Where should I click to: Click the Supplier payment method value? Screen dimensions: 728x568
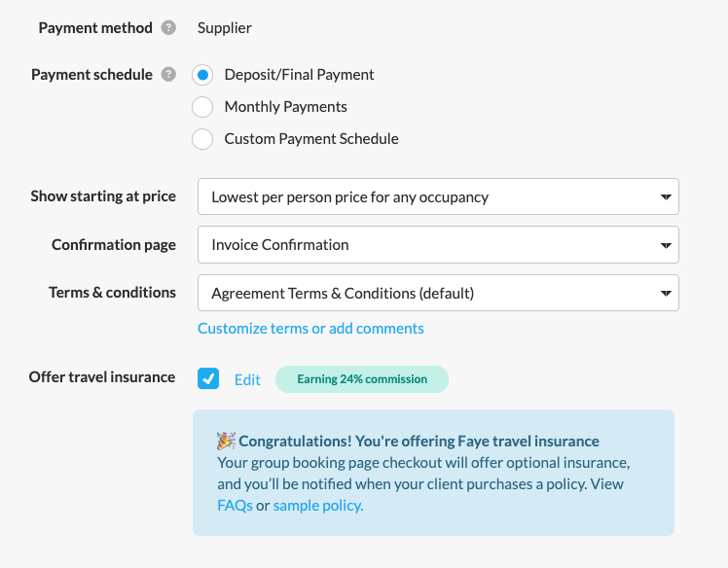(x=225, y=28)
